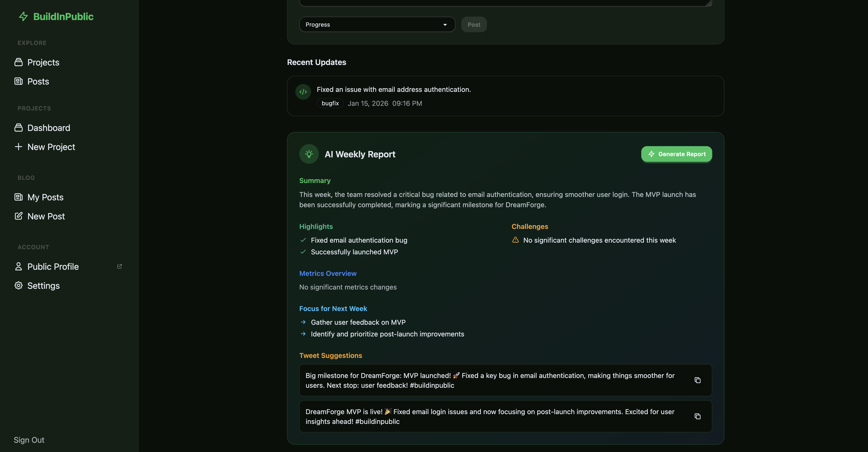Navigate to My Posts
Screen dimensions: 868x452
[x=45, y=197]
